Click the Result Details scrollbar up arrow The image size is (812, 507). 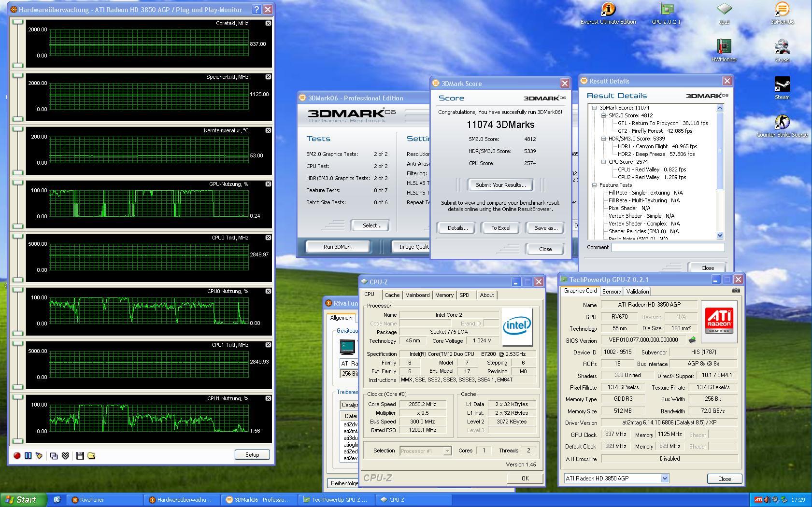[720, 108]
